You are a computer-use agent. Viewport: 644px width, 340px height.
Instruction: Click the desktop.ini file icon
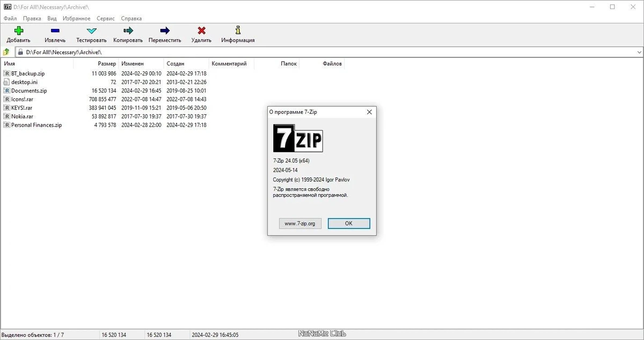pyautogui.click(x=7, y=82)
